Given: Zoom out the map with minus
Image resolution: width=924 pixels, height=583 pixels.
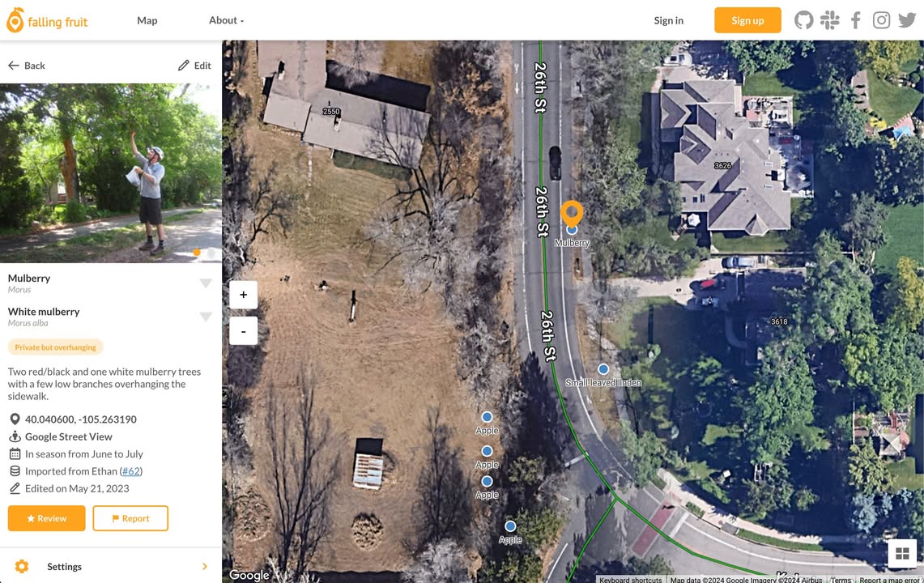Looking at the screenshot, I should [244, 331].
